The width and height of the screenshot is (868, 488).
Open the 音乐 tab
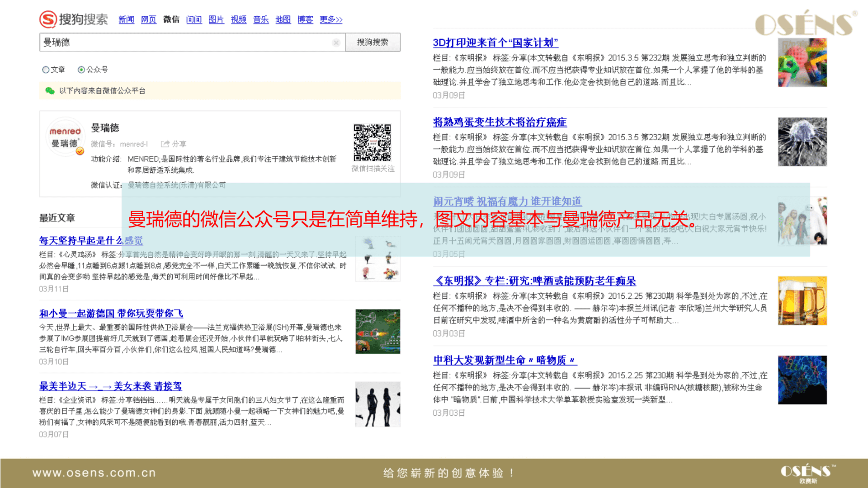(261, 19)
